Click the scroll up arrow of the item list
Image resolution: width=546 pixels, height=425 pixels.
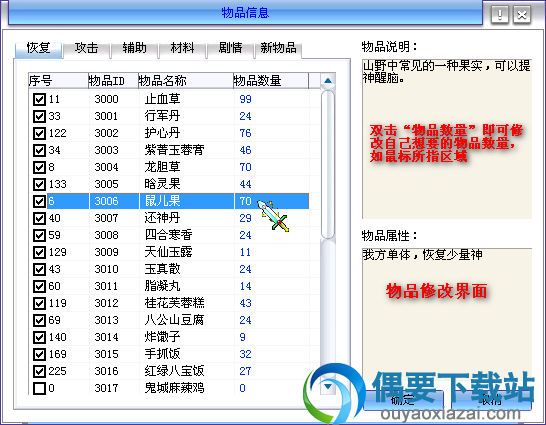point(328,81)
